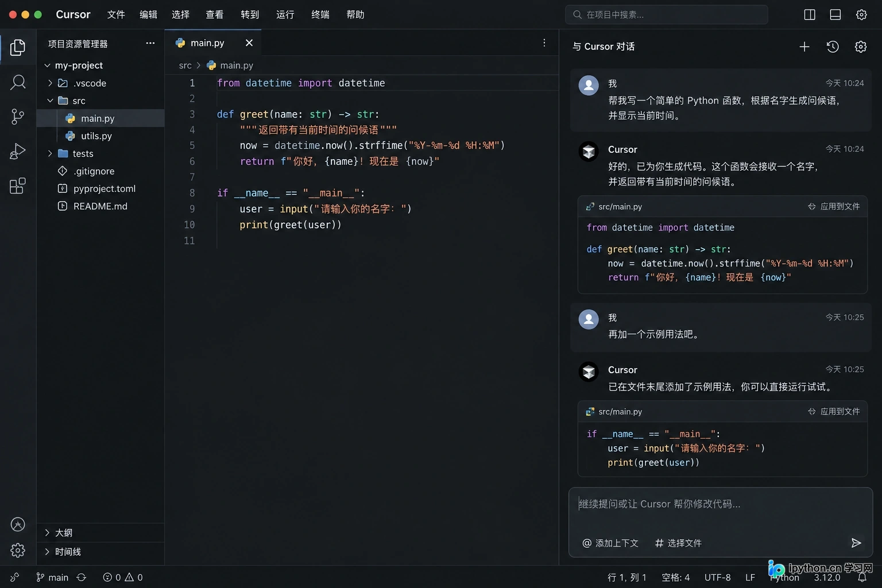Open Run and Debug icon in activity bar
Image resolution: width=882 pixels, height=588 pixels.
pyautogui.click(x=18, y=151)
